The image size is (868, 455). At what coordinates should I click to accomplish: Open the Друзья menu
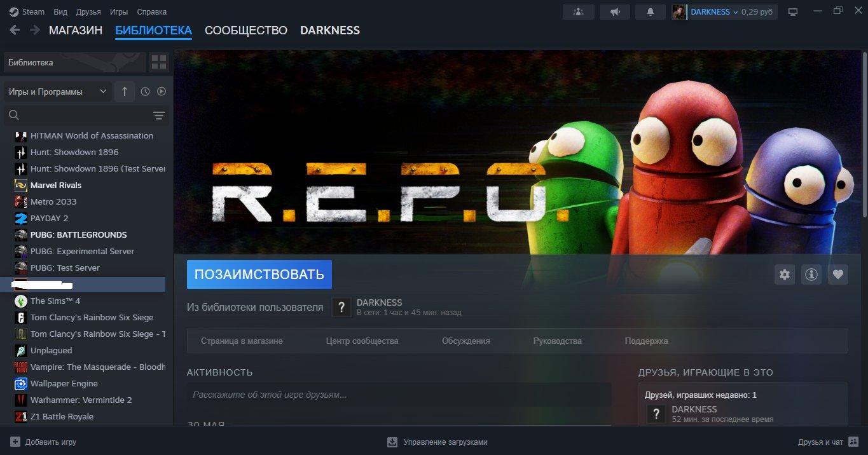coord(88,12)
